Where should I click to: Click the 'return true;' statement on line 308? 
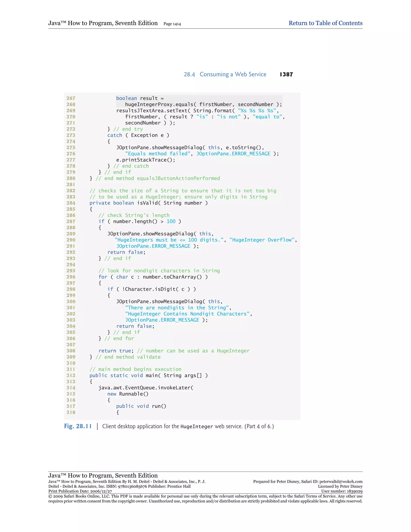[116, 351]
